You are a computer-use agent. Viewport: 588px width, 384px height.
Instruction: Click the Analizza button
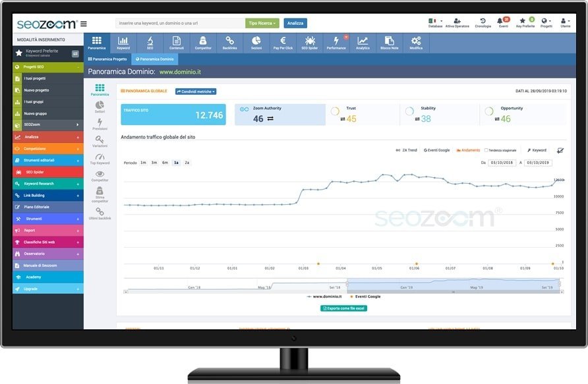coord(295,22)
